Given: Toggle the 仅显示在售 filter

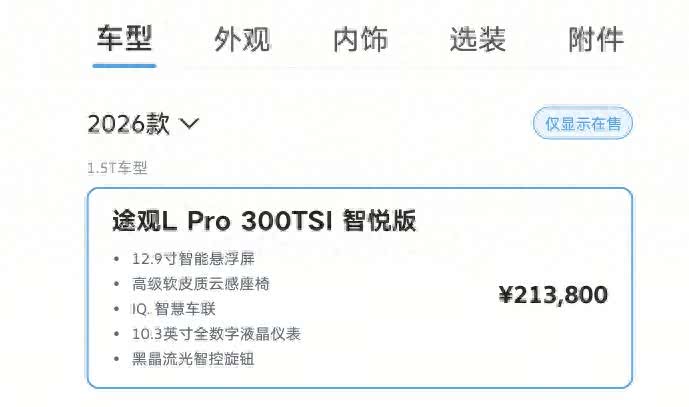Looking at the screenshot, I should (583, 123).
